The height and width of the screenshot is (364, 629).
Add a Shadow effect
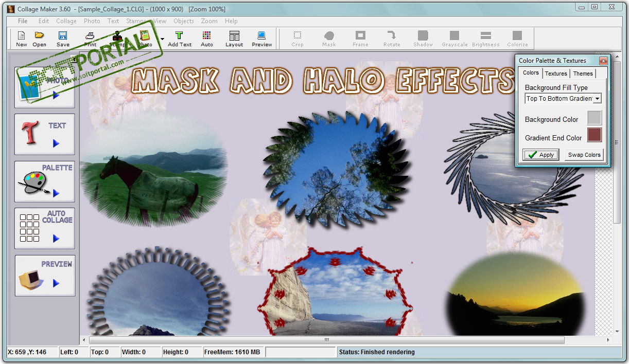423,39
